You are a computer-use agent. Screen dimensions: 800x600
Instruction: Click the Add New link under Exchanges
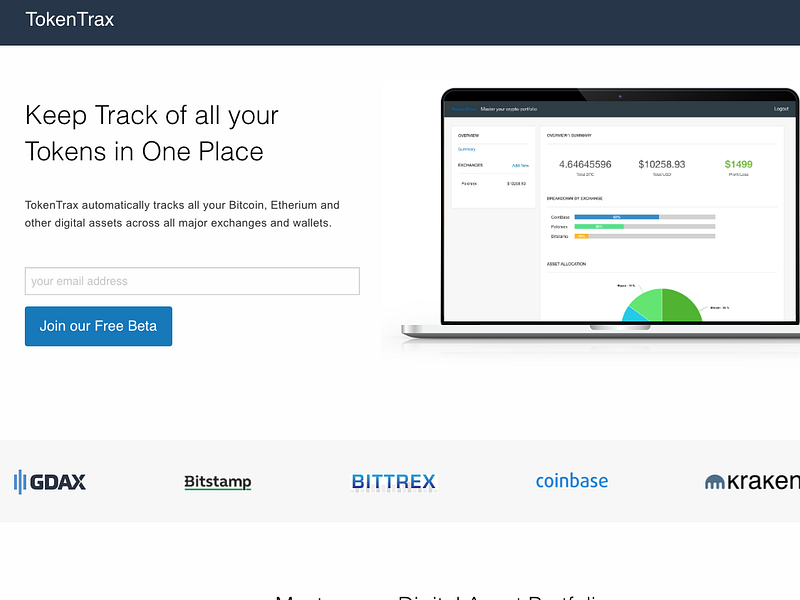pyautogui.click(x=520, y=165)
